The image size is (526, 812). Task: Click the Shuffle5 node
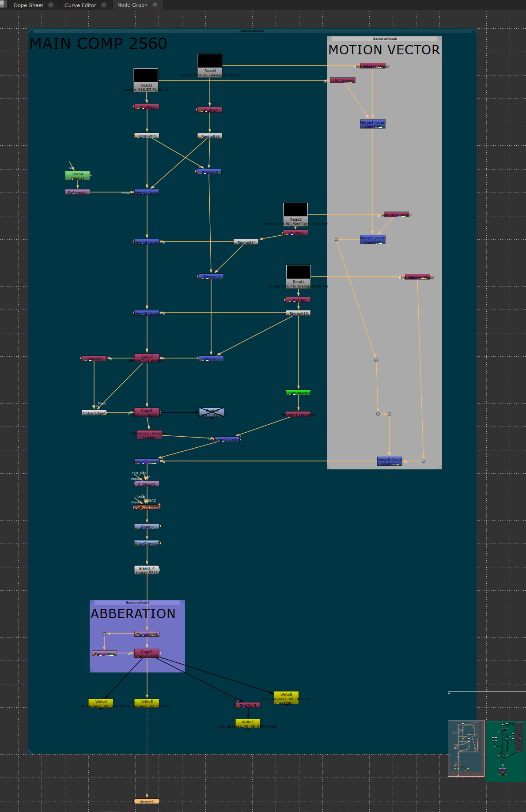[94, 359]
